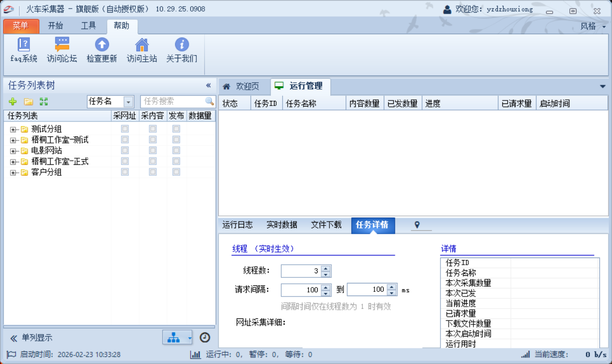This screenshot has width=612, height=364.
Task: Click the clock scheduler icon
Action: click(205, 338)
